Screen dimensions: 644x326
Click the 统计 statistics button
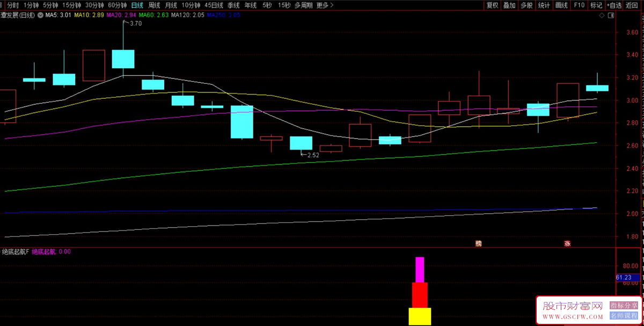(544, 5)
